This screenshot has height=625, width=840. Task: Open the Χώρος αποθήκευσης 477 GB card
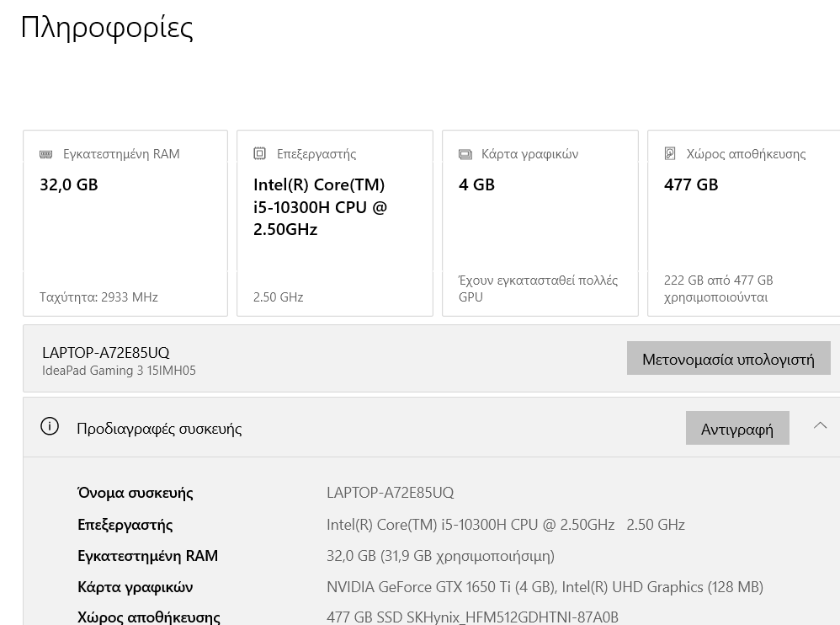pos(743,223)
